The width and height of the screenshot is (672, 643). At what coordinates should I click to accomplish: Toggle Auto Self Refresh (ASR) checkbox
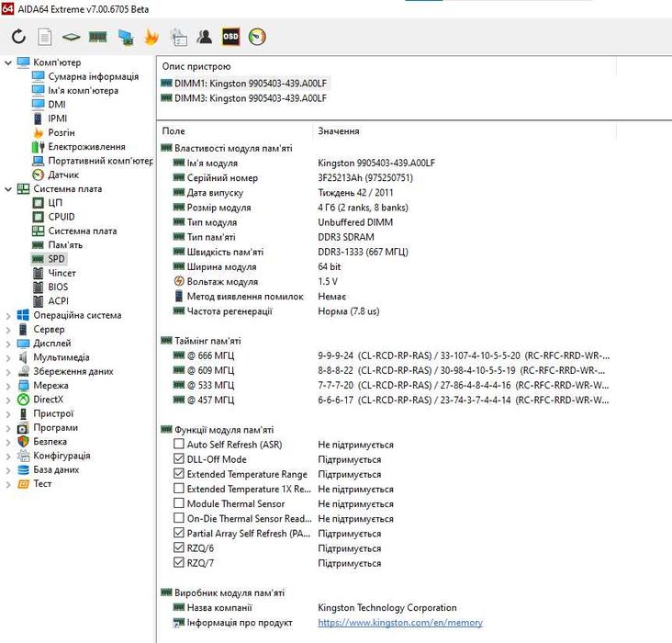(179, 444)
